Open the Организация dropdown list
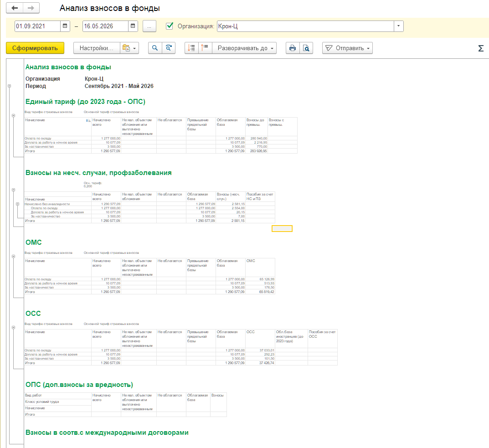489x448 pixels. pyautogui.click(x=398, y=26)
